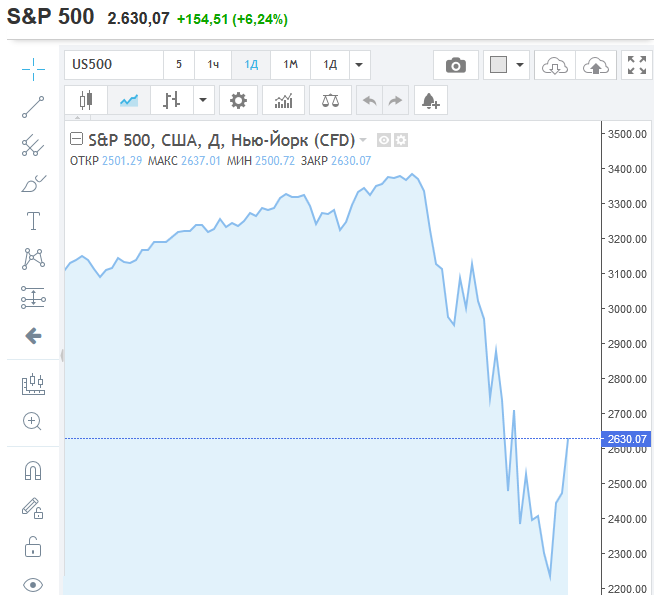Open the chart settings gear
Screen dimensions: 654x595
[237, 100]
